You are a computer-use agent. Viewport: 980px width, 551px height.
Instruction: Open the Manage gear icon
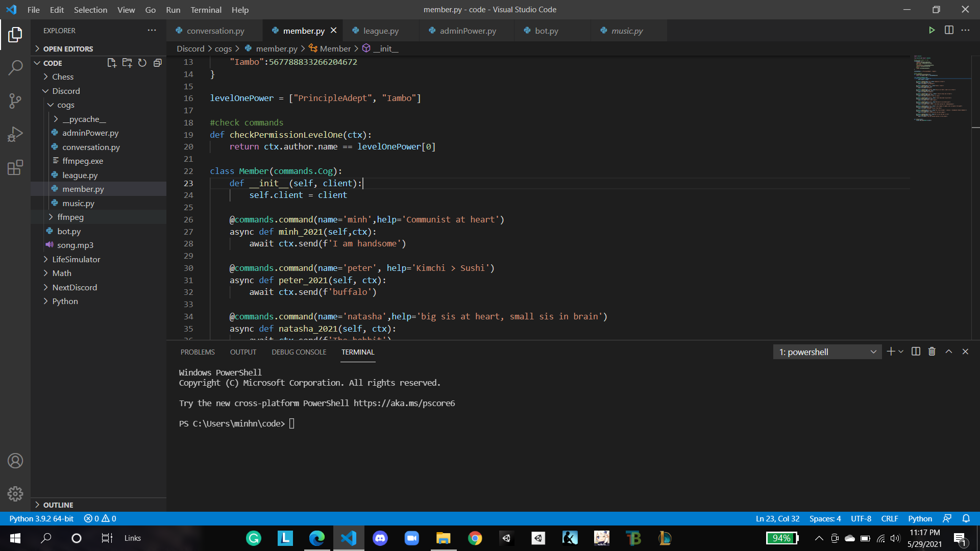click(15, 493)
